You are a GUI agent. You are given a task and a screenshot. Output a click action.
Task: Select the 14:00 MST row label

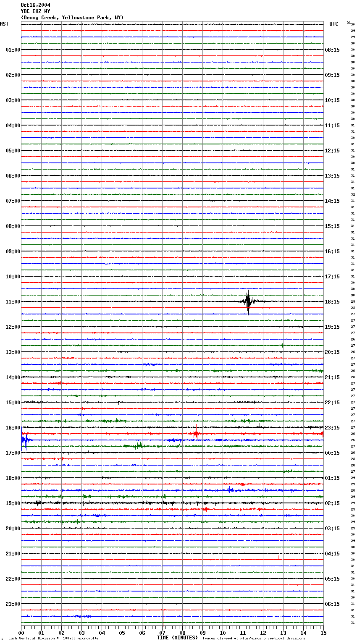click(x=13, y=377)
